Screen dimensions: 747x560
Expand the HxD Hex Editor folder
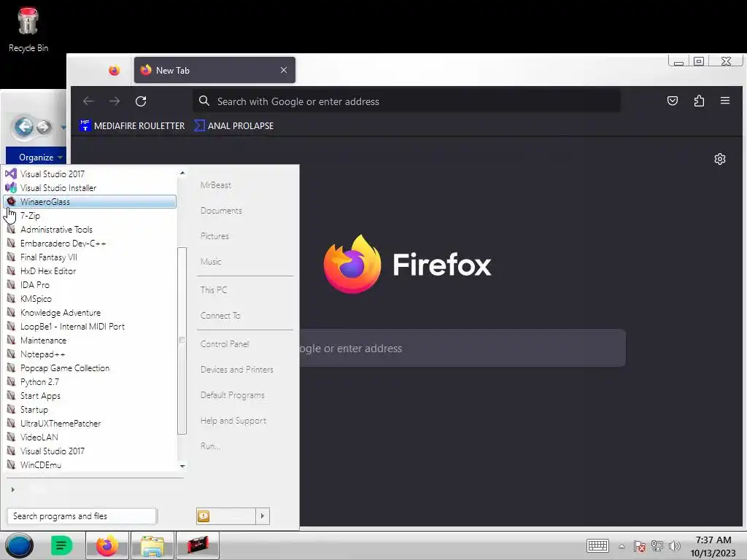pos(90,271)
